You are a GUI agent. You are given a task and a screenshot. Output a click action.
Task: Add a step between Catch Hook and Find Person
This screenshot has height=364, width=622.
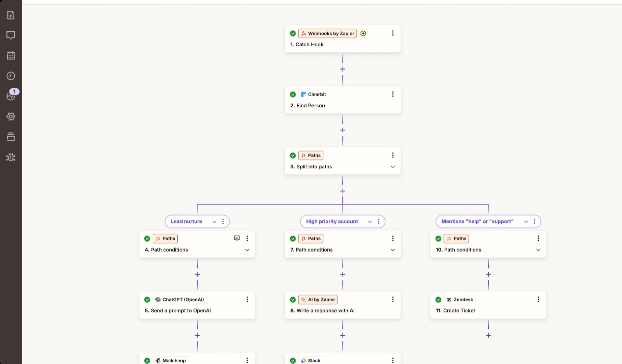[343, 69]
